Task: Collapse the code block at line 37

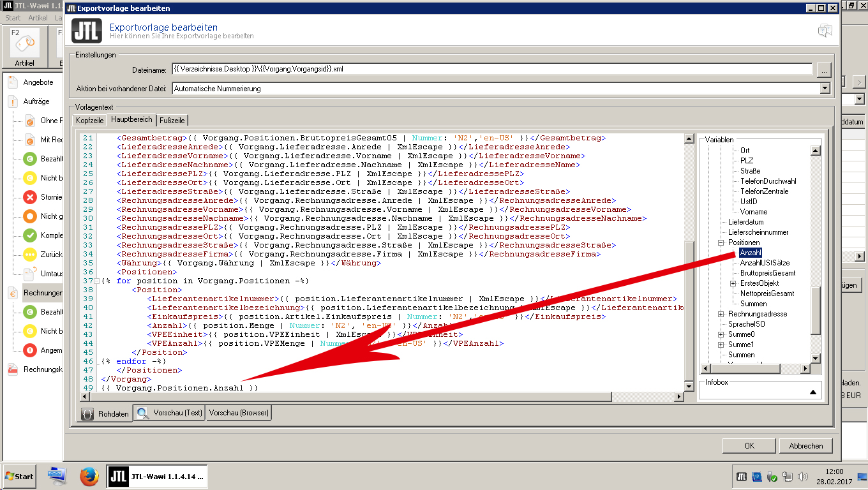Action: [96, 281]
